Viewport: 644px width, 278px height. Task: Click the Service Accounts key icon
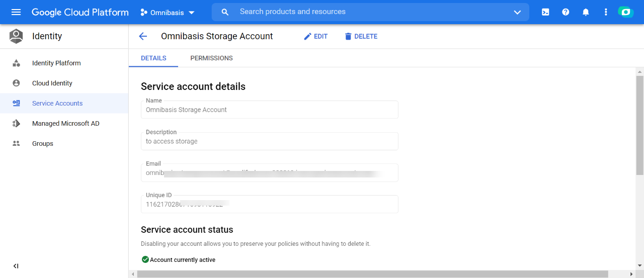16,103
